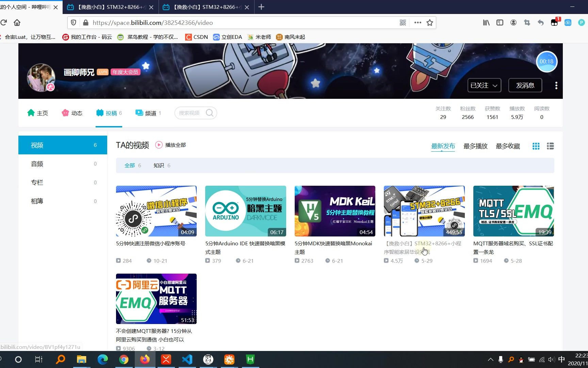The image size is (588, 368).
Task: Open the 动态 tab
Action: coord(72,113)
